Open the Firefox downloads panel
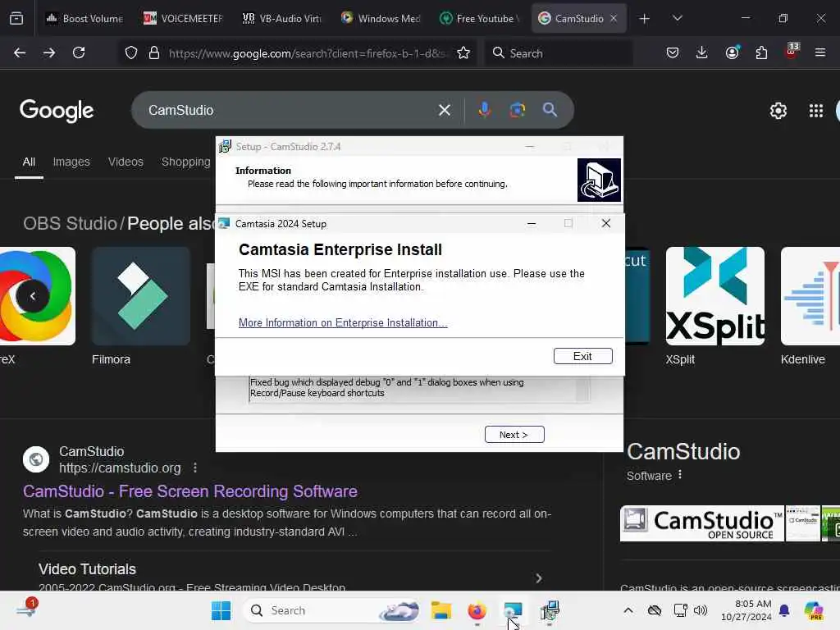Screen dimensions: 840x630 tap(702, 52)
